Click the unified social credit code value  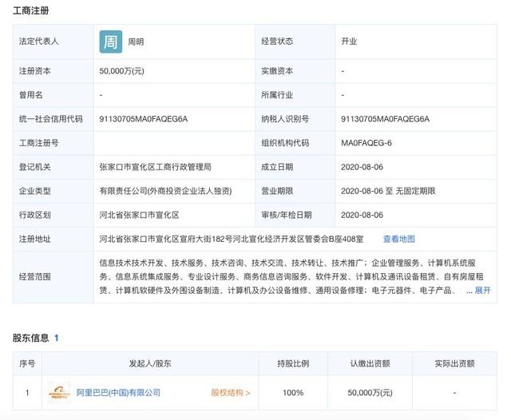point(144,119)
